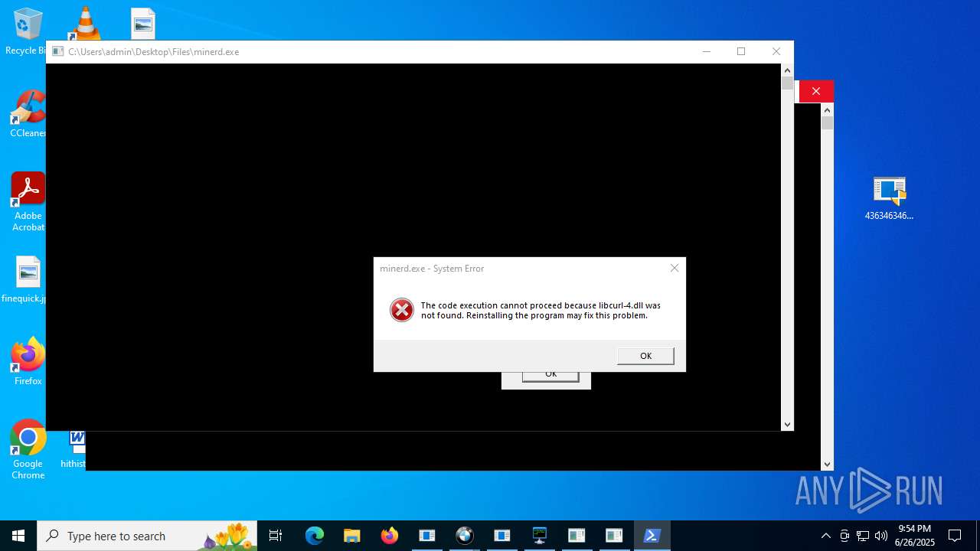Select the image file icon at the top of the desktop

(x=143, y=24)
